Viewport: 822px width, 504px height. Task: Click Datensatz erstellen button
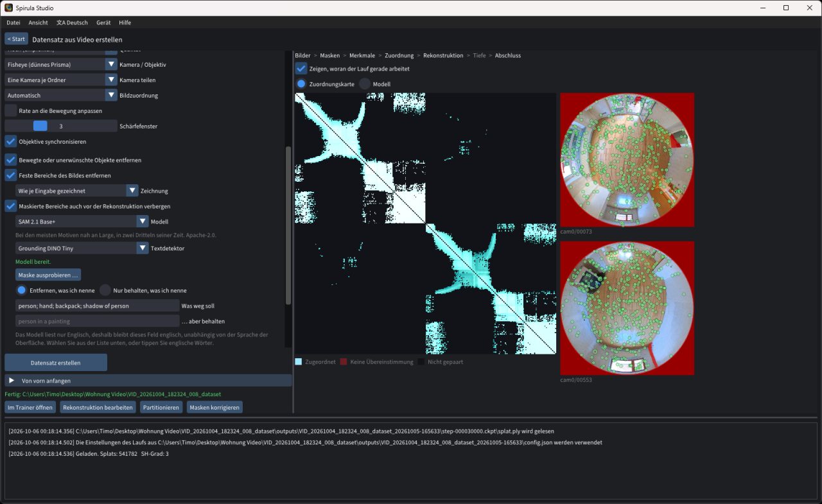coord(56,363)
